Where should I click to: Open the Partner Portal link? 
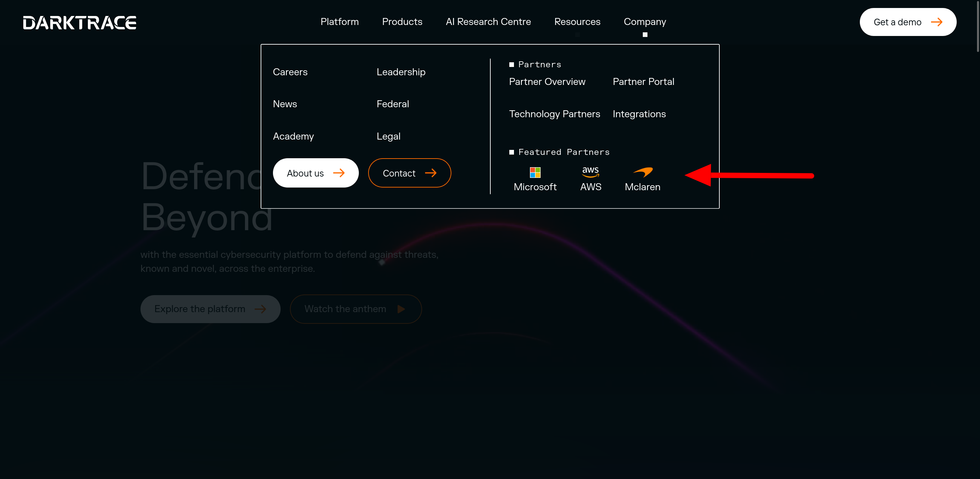[x=643, y=82]
